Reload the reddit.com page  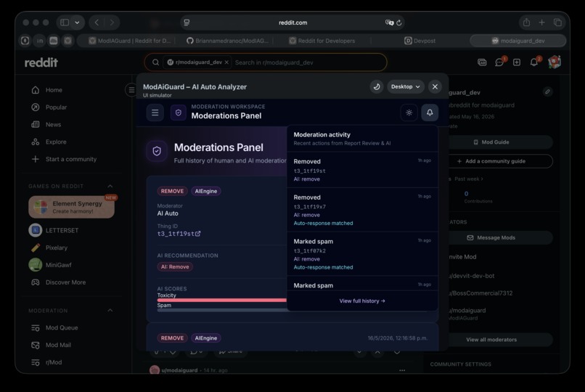[398, 23]
